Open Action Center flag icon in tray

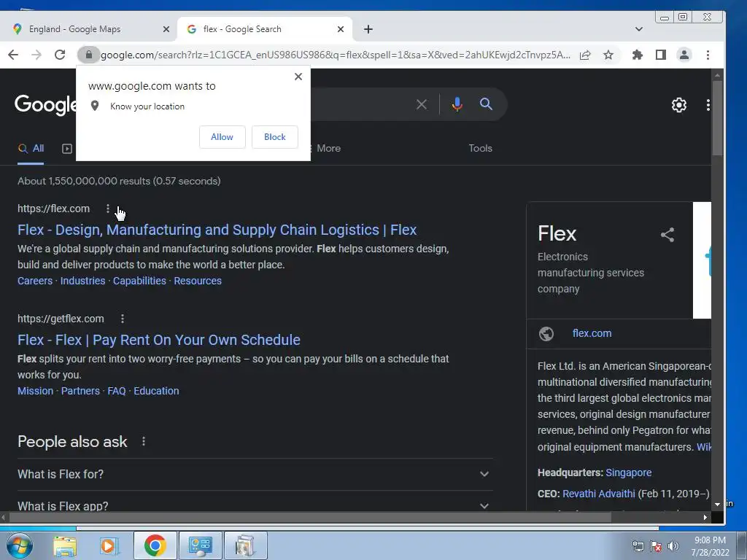click(x=656, y=546)
